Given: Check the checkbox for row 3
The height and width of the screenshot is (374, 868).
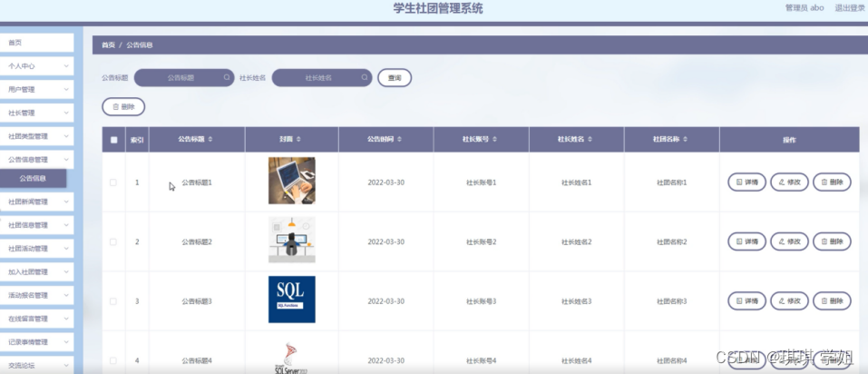Looking at the screenshot, I should (x=113, y=300).
